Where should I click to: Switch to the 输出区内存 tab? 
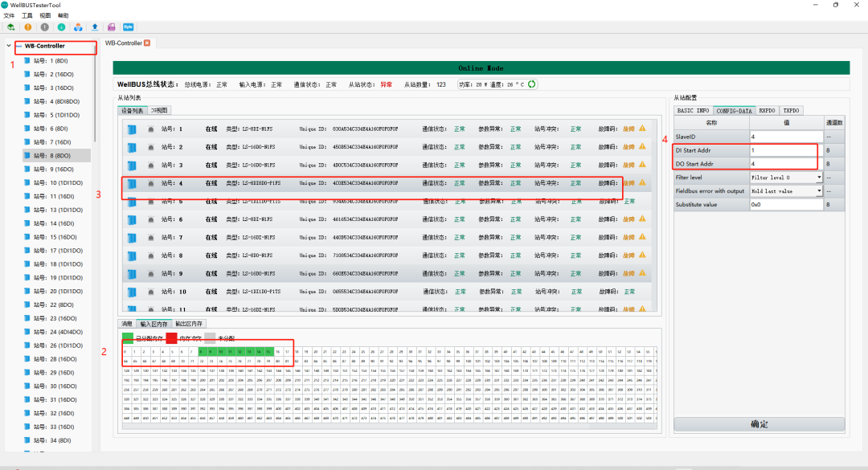point(189,324)
